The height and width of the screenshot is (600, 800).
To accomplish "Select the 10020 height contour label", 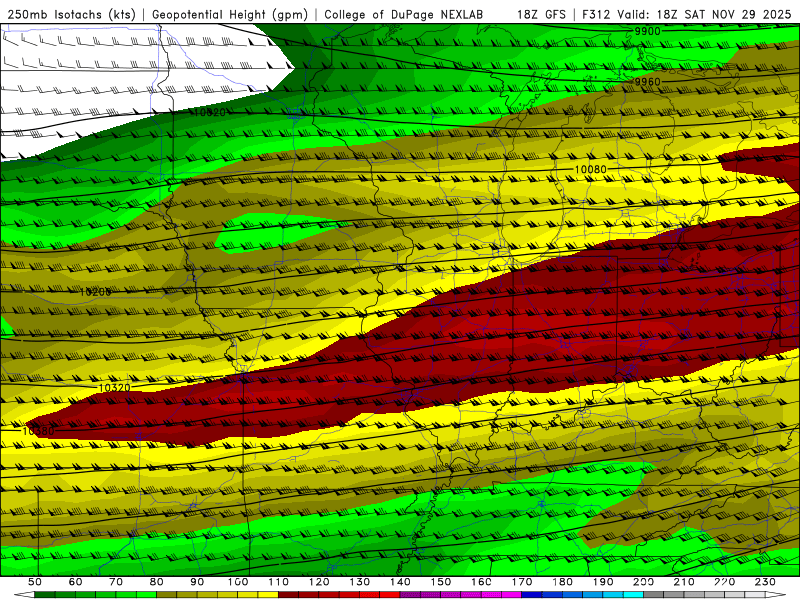I will pos(209,112).
